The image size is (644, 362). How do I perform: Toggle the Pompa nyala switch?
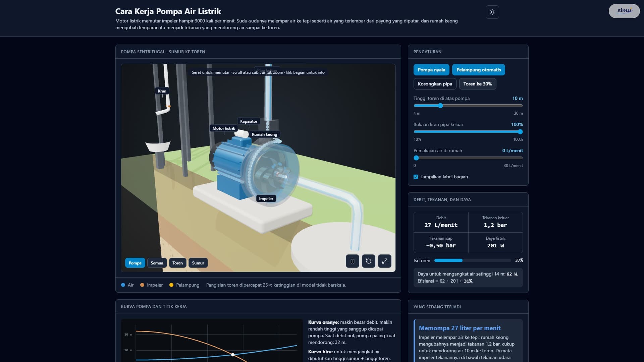[431, 70]
